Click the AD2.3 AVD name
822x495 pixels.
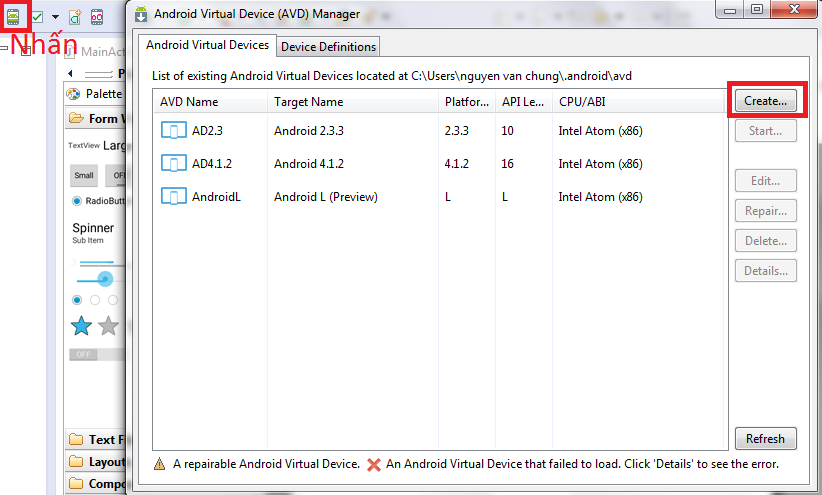(x=207, y=131)
